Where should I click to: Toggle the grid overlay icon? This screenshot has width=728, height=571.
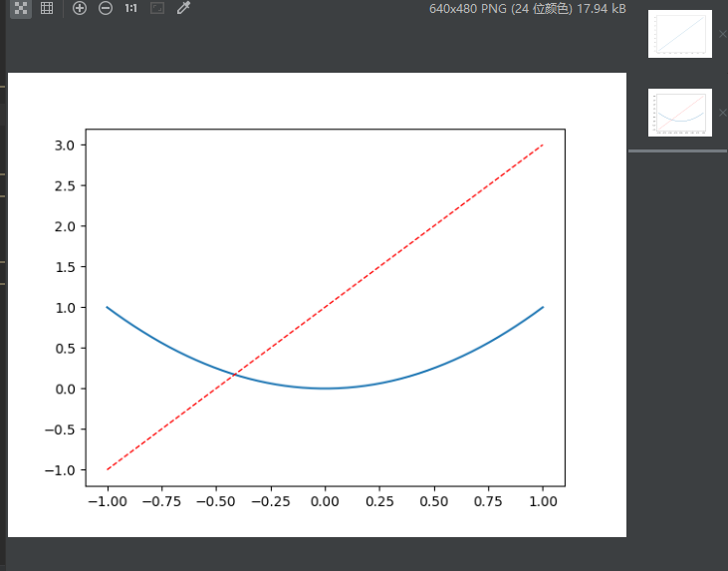(47, 8)
